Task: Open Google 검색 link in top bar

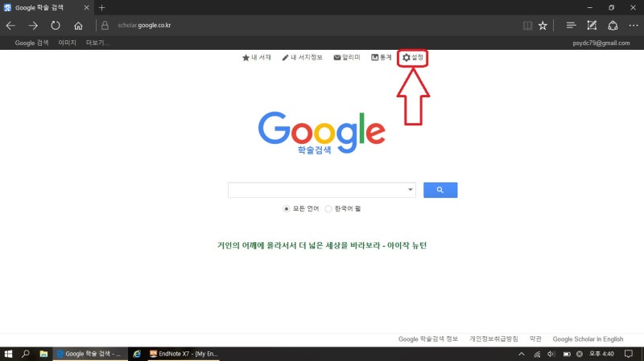Action: tap(31, 43)
